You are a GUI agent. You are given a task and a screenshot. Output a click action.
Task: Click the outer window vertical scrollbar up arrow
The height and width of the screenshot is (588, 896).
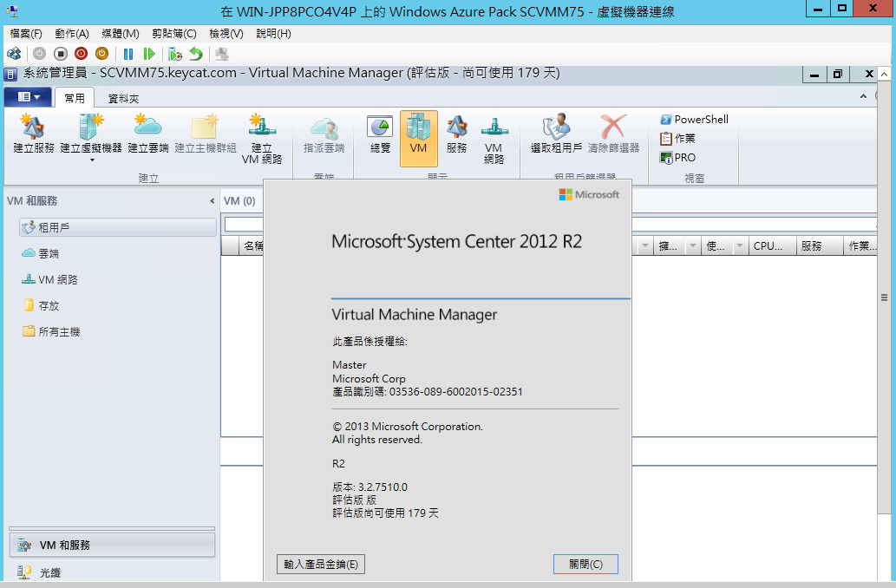coord(884,75)
